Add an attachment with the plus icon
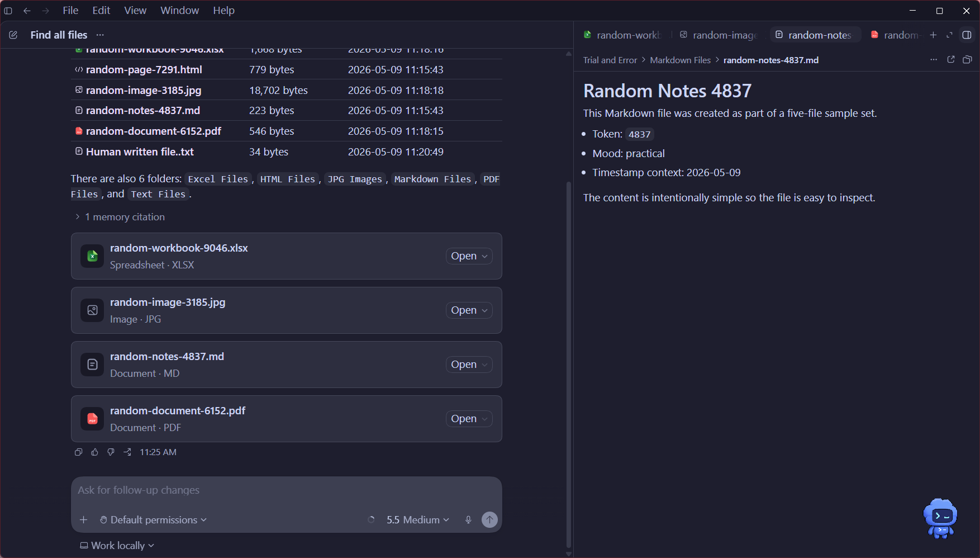The width and height of the screenshot is (980, 558). 84,520
